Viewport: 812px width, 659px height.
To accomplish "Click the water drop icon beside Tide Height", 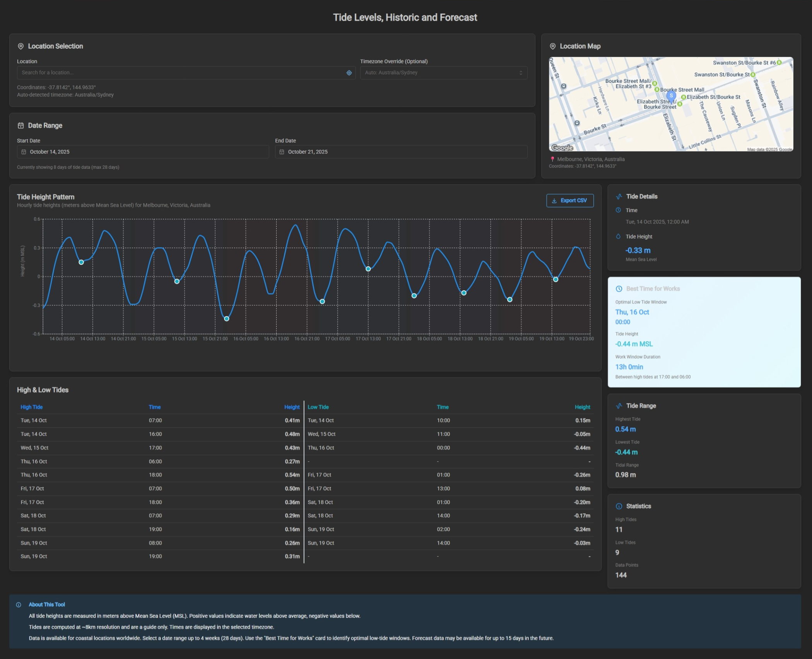I will point(618,236).
